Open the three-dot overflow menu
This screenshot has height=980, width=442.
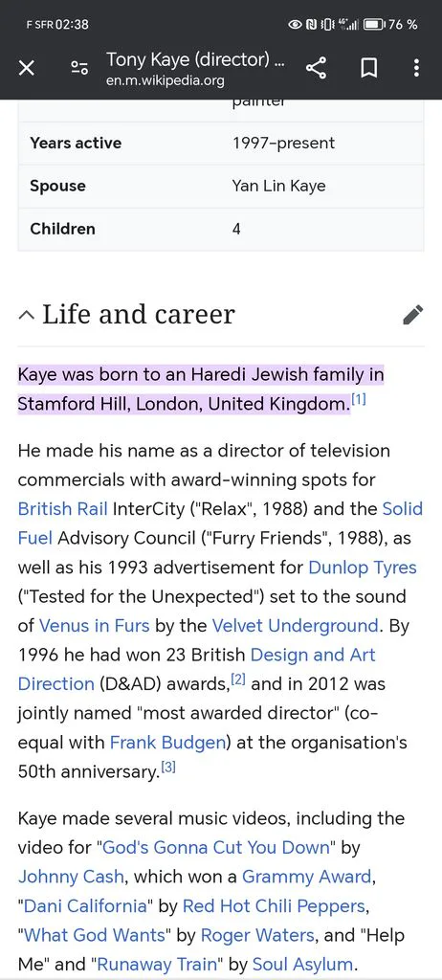(416, 68)
